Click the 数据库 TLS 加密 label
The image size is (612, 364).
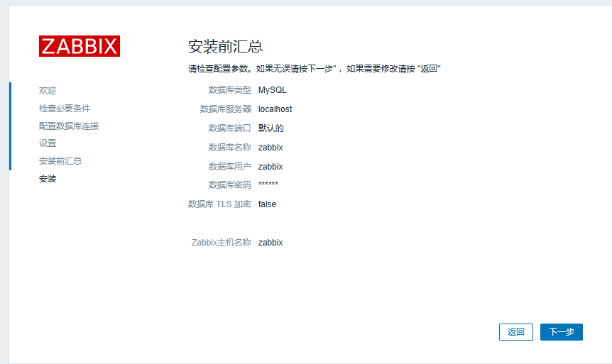click(x=220, y=204)
